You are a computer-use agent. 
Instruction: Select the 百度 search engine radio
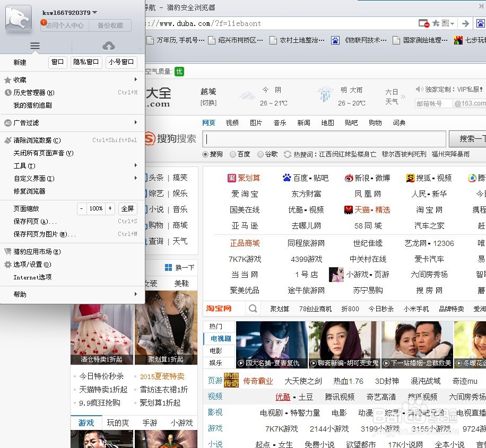(x=233, y=154)
